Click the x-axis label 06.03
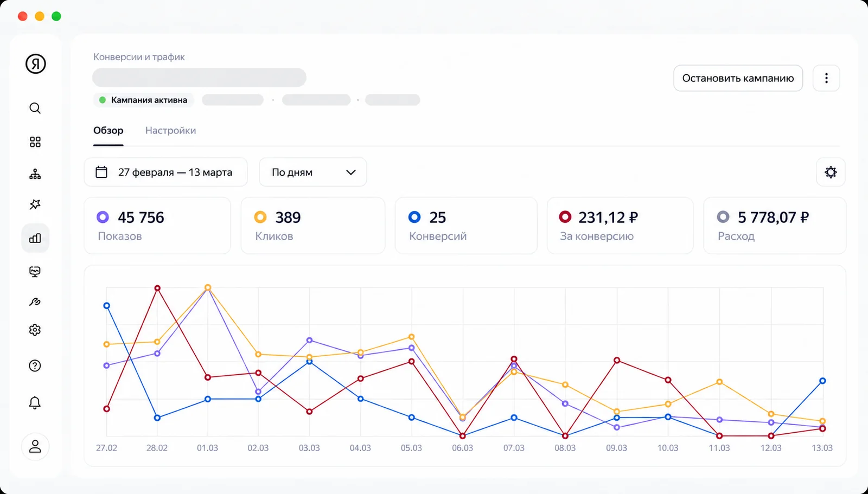This screenshot has height=494, width=868. (x=463, y=448)
